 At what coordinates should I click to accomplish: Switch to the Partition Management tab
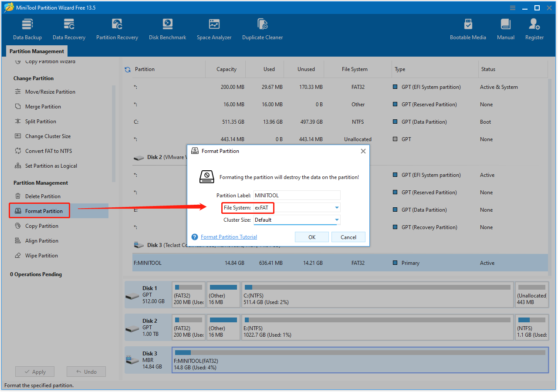(37, 51)
